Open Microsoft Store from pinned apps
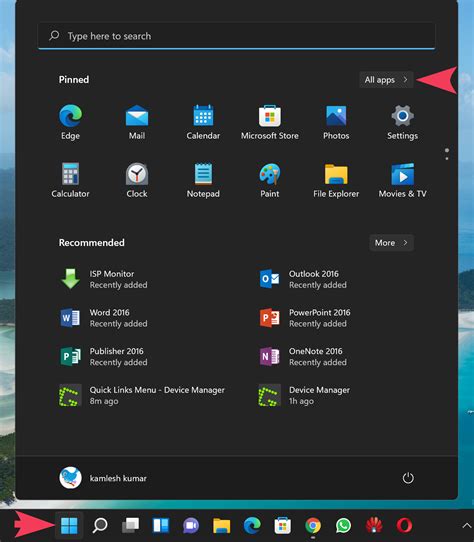 coord(270,122)
